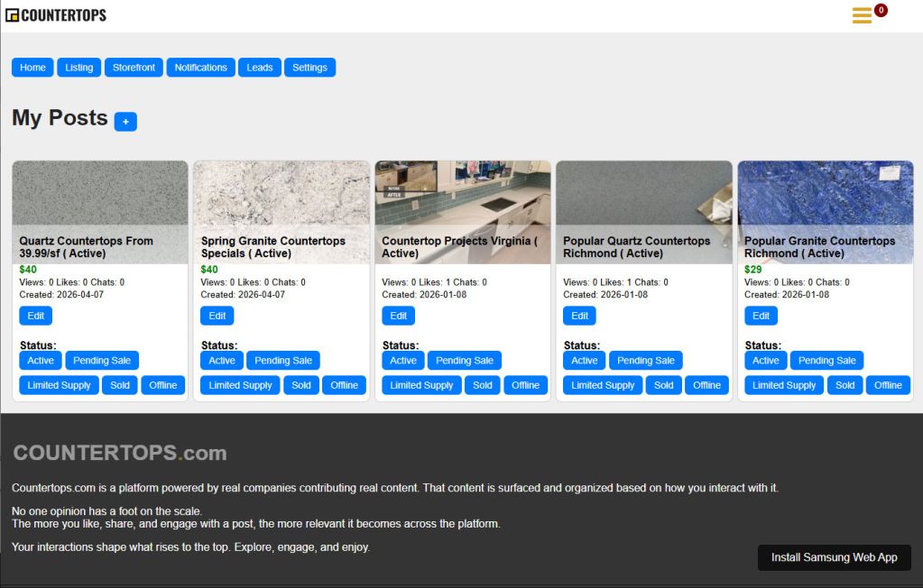This screenshot has height=588, width=923.
Task: Check the notification badge counter
Action: coord(879,10)
